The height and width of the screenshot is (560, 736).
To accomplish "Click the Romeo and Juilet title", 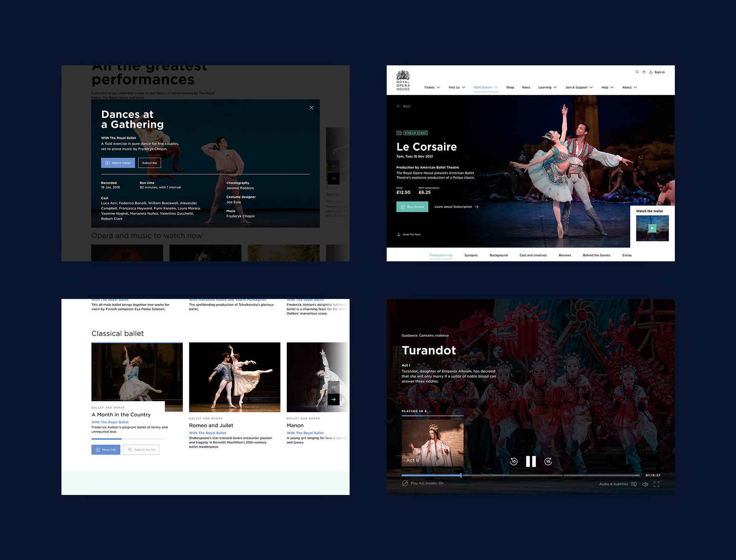I will (x=211, y=426).
